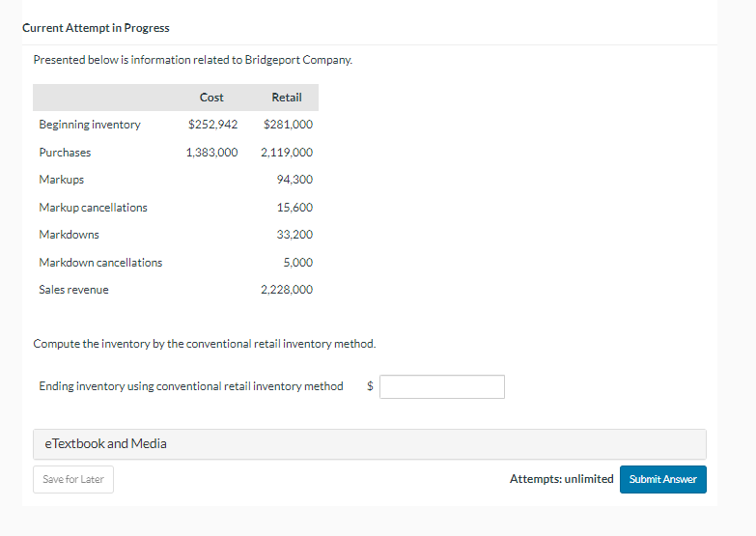
Task: Click the Markup cancellations row label
Action: pyautogui.click(x=93, y=208)
